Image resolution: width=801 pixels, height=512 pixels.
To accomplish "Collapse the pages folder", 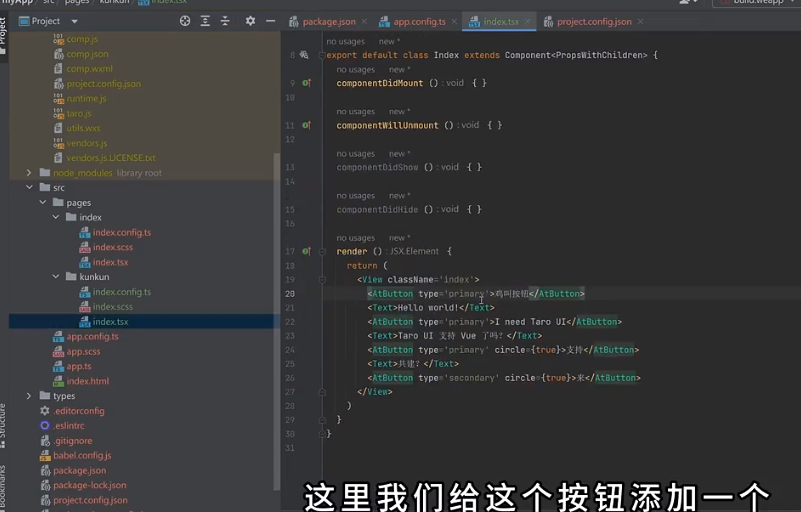I will (42, 202).
